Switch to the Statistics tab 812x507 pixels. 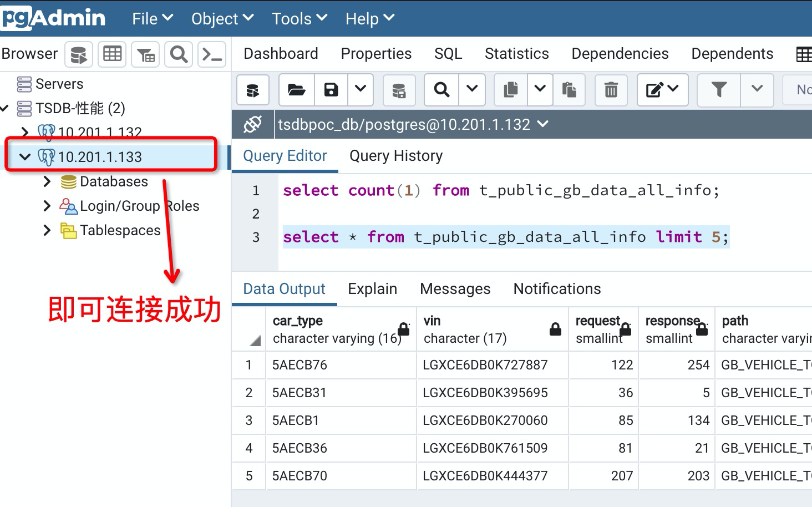point(516,53)
